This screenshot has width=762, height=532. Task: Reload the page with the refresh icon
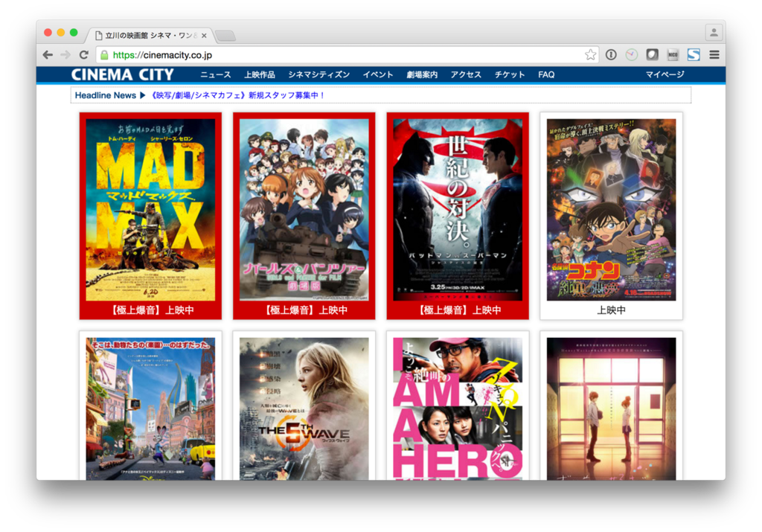[x=83, y=55]
